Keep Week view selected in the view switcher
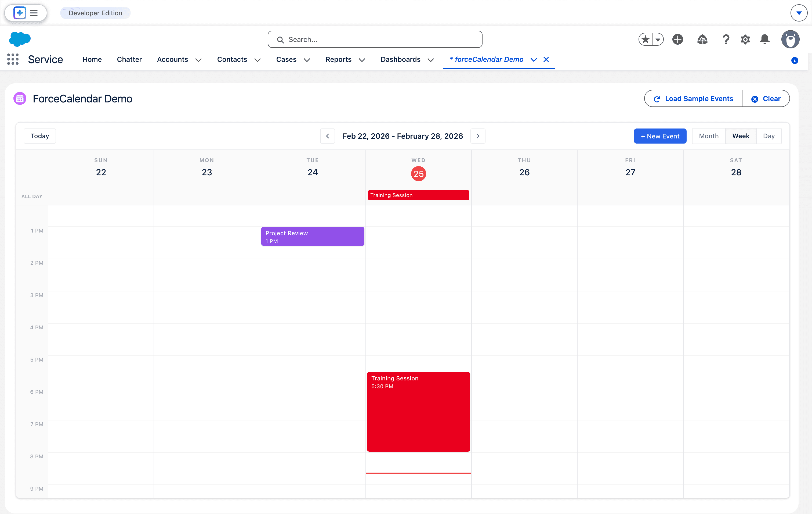The image size is (812, 514). click(741, 136)
